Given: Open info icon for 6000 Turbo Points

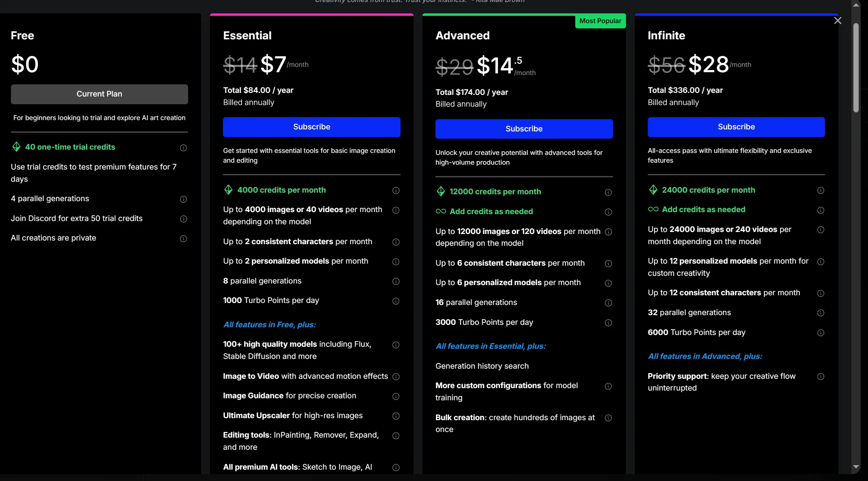Looking at the screenshot, I should pyautogui.click(x=821, y=333).
